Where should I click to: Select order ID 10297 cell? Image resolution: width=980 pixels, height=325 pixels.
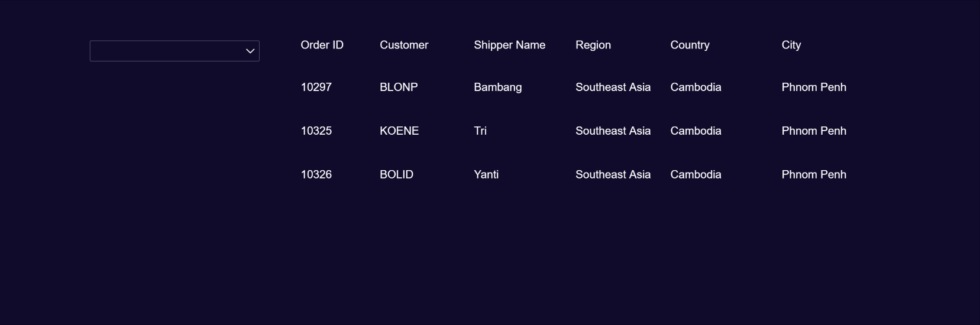(316, 87)
